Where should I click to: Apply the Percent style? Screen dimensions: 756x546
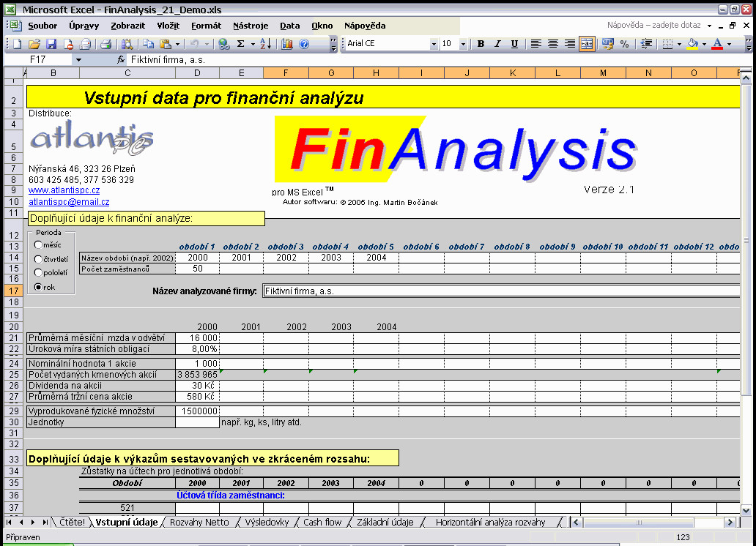point(624,44)
